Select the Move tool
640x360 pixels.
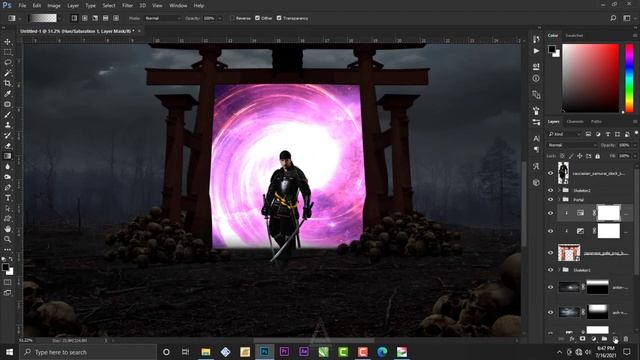pos(7,42)
